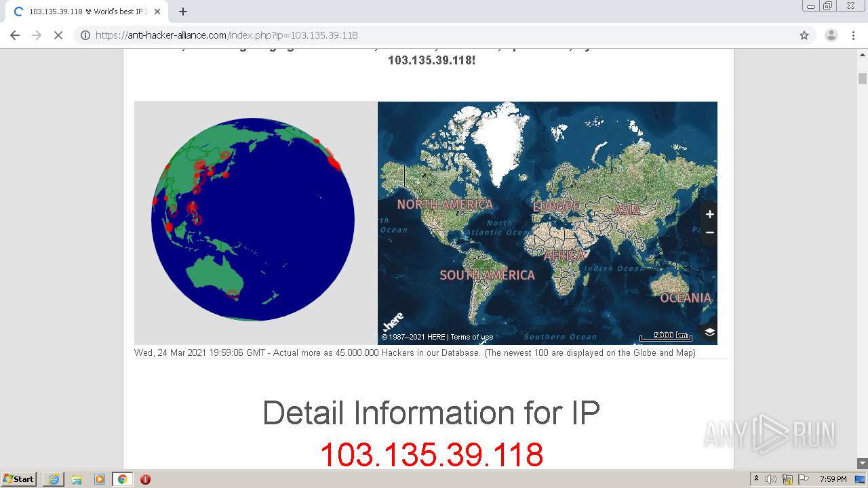Click the Indian Ocean label on map
868x488 pixels.
[x=614, y=269]
